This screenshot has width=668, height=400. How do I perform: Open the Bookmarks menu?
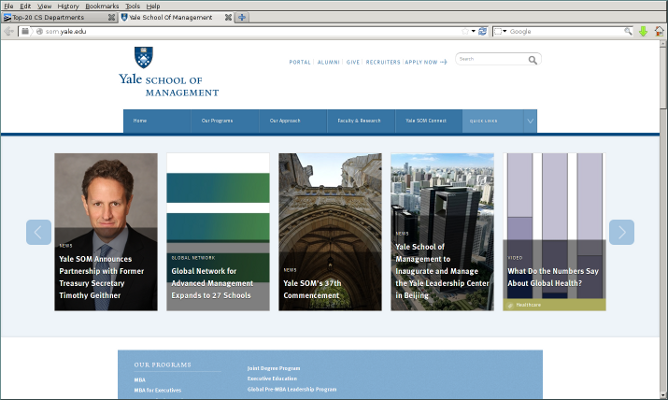tap(102, 6)
